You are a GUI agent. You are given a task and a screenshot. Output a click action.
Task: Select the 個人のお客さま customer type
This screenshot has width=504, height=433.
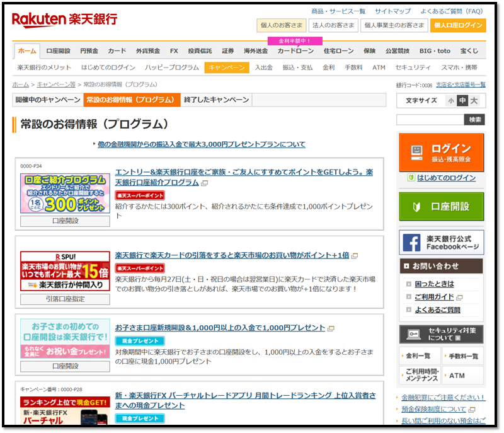coord(282,25)
